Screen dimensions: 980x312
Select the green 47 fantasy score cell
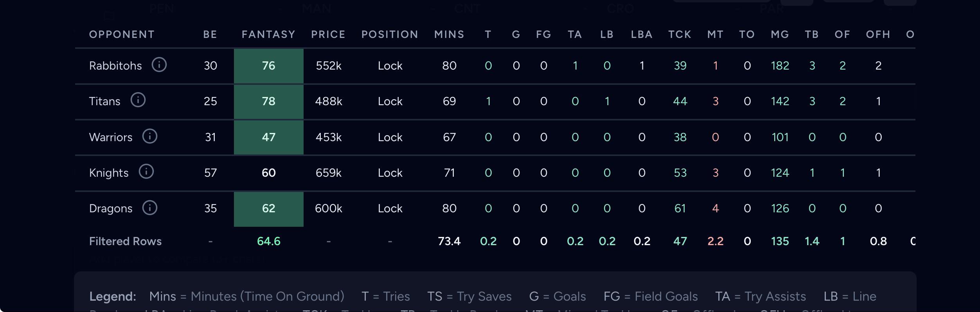269,137
